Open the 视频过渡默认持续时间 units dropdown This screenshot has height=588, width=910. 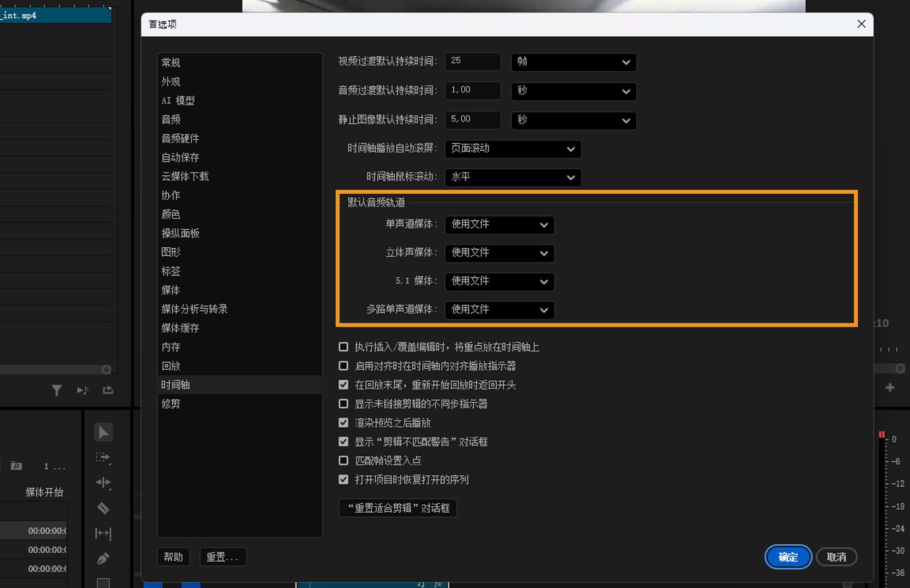pyautogui.click(x=573, y=62)
